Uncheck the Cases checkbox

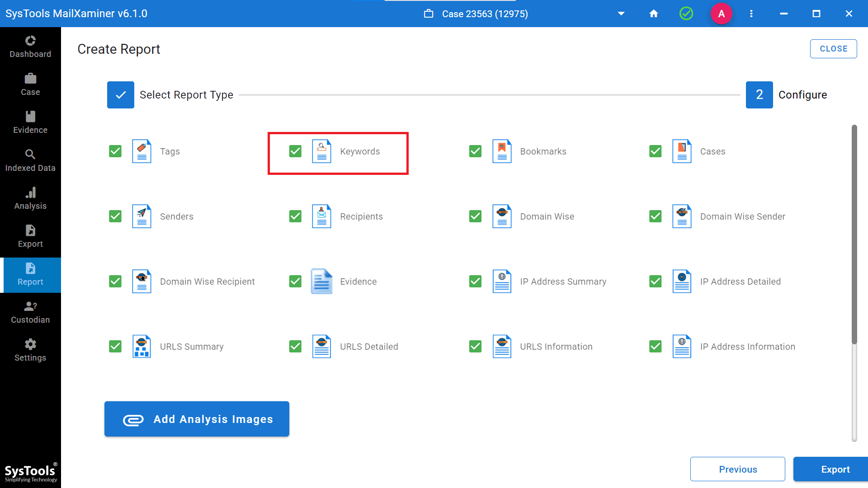point(655,151)
